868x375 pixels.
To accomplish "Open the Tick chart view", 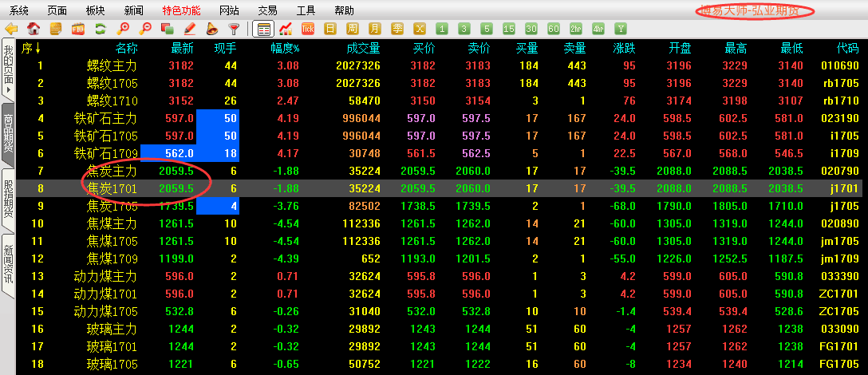I will (308, 29).
